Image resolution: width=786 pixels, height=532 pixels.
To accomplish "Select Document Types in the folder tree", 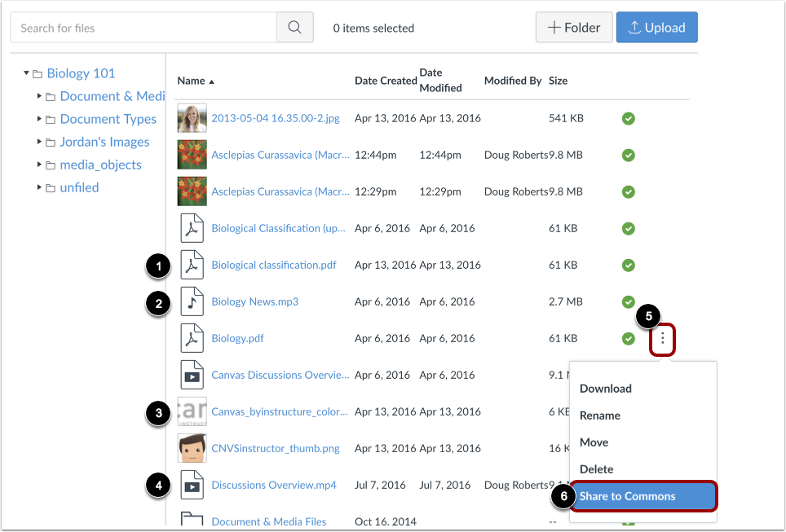I will click(108, 119).
